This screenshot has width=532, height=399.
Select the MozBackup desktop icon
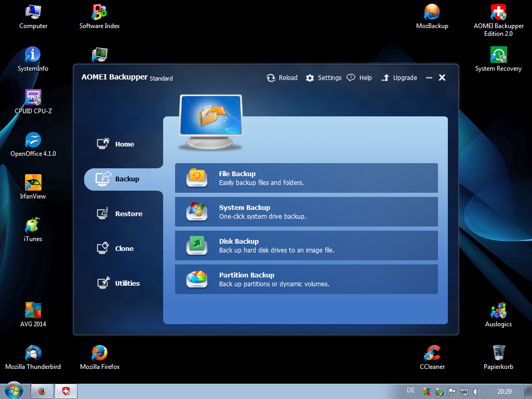coord(432,17)
